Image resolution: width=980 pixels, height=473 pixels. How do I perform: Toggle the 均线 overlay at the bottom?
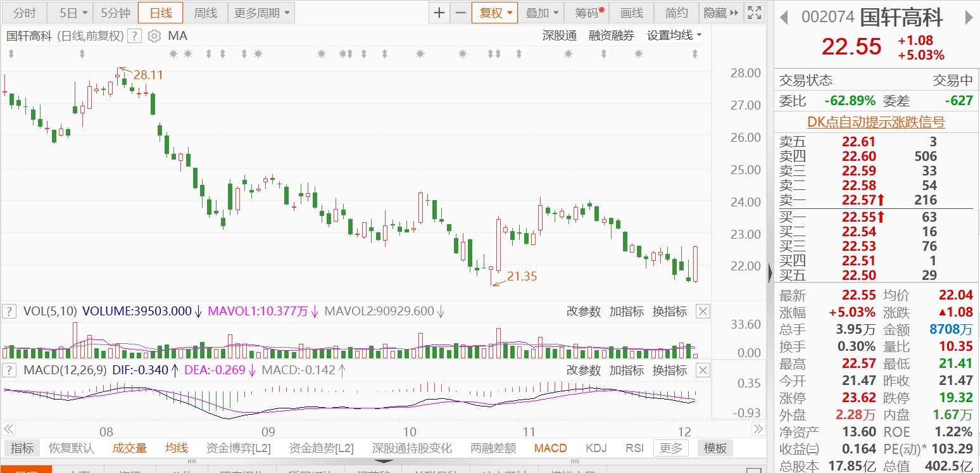coord(177,448)
